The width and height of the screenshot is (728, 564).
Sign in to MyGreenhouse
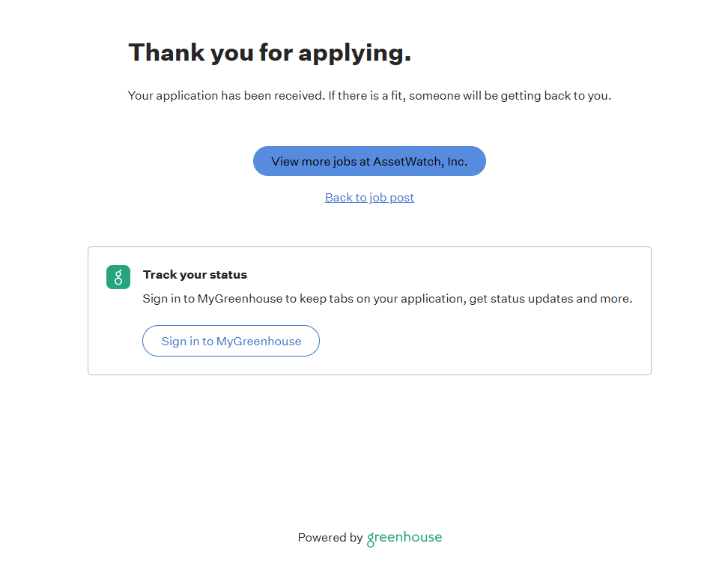(x=231, y=342)
